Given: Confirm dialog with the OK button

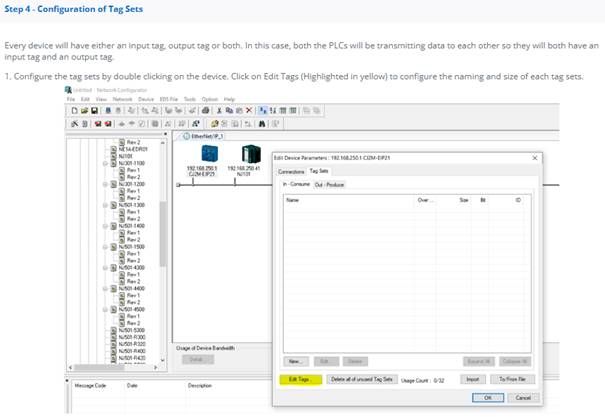Looking at the screenshot, I should [488, 398].
